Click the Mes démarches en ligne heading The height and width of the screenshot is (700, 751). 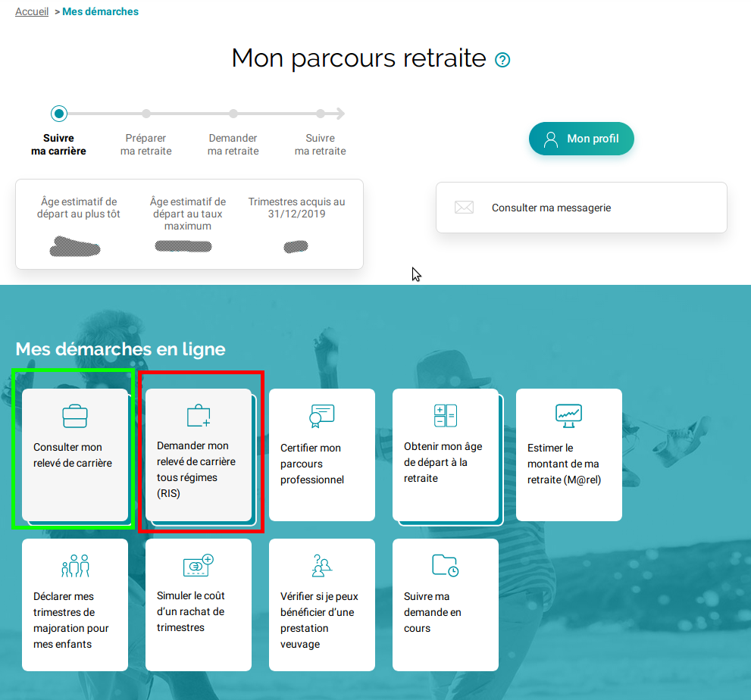pos(120,349)
